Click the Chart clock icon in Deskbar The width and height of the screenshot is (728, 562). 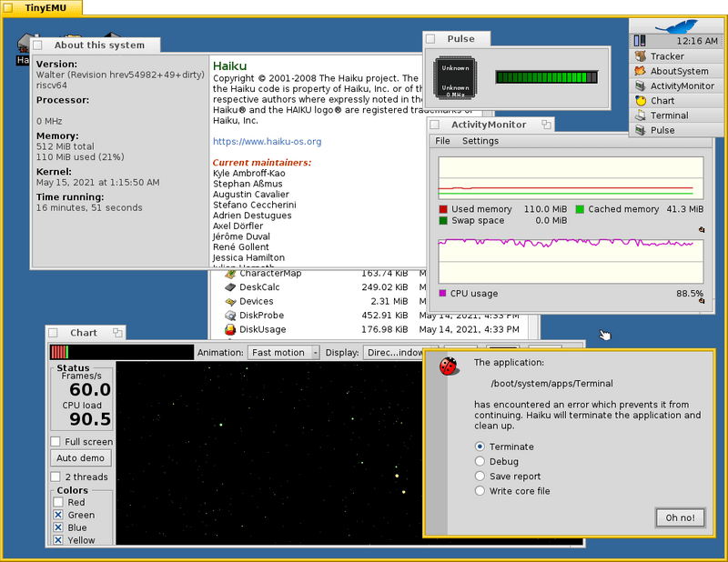click(641, 101)
